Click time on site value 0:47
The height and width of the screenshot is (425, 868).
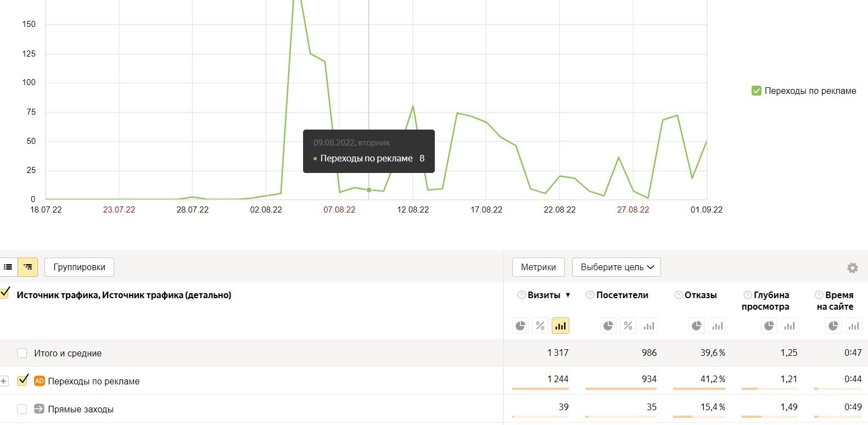(x=853, y=353)
